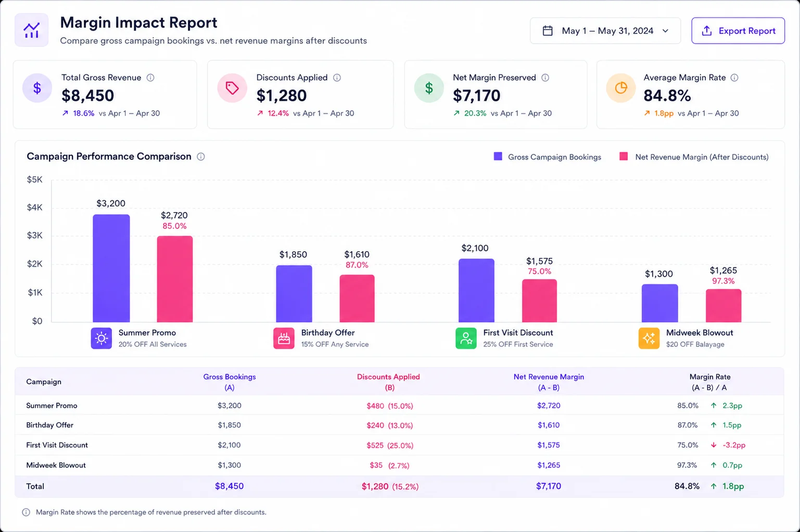Sort by Gross Bookings (A) column header
Viewport: 800px width, 532px height.
(x=230, y=382)
